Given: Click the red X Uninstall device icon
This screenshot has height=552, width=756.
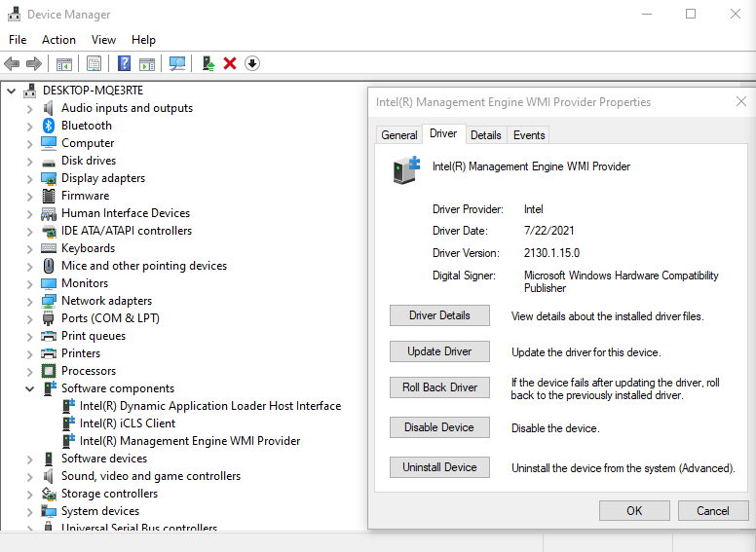Looking at the screenshot, I should coord(230,63).
